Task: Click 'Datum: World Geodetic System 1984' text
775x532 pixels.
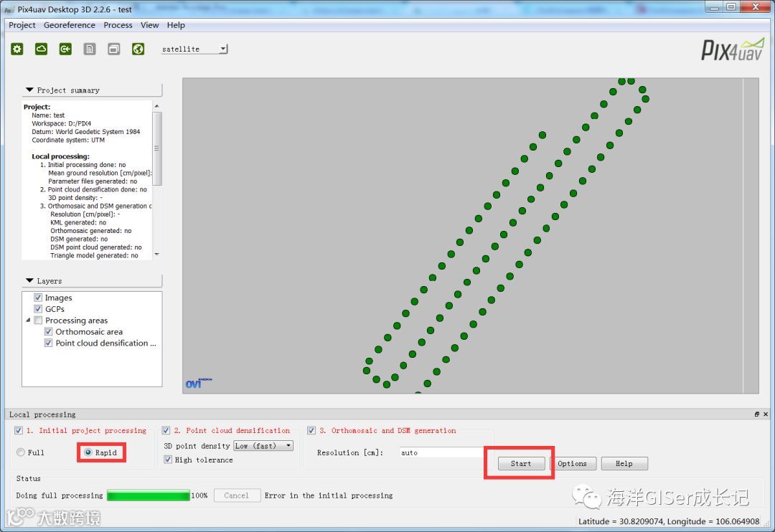Action: tap(85, 132)
